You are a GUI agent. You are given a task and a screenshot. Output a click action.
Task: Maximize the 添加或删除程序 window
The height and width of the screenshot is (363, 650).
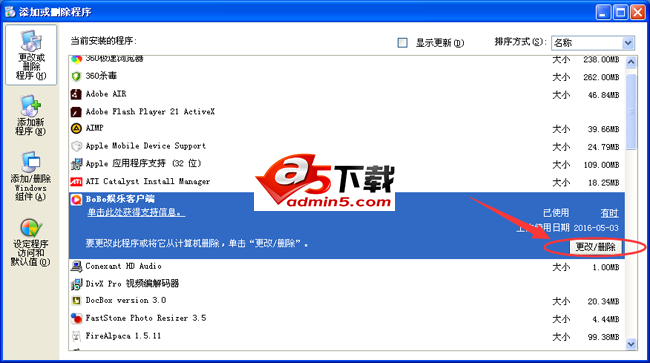pos(621,12)
